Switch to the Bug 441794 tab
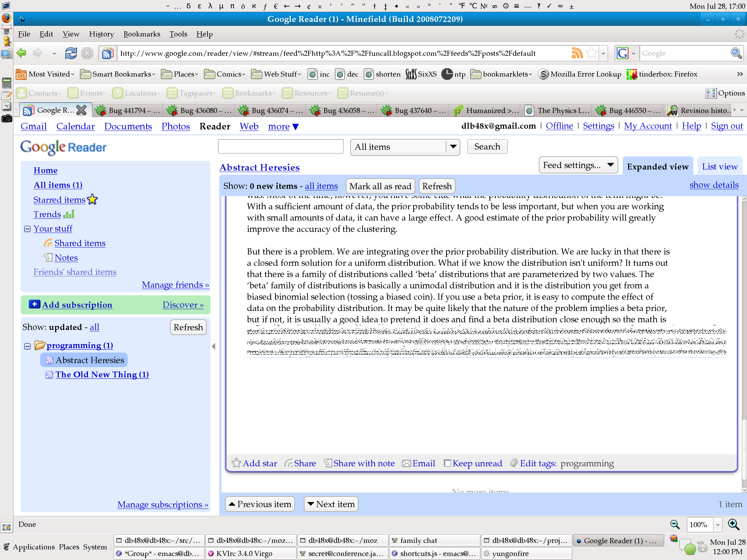Image resolution: width=747 pixels, height=560 pixels. [x=128, y=110]
